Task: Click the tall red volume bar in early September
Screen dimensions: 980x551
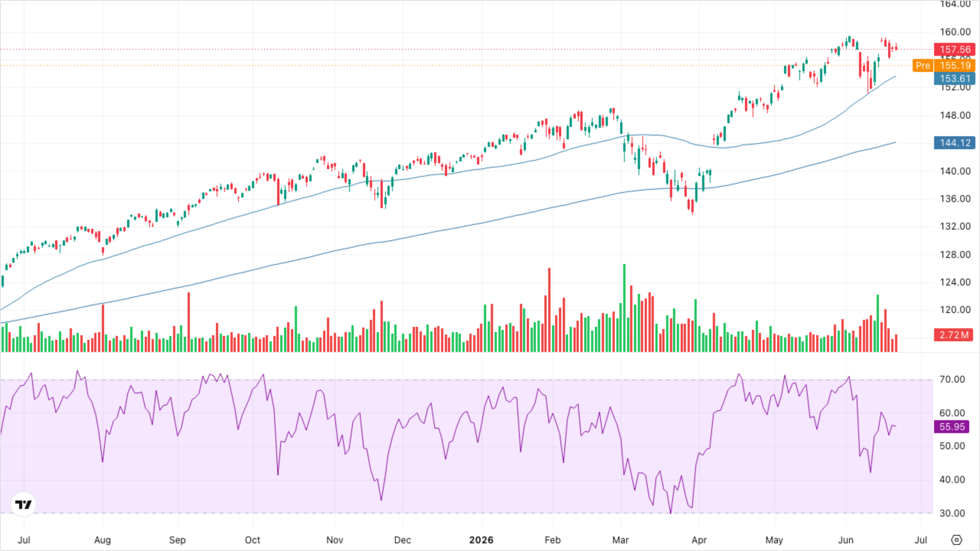Action: pyautogui.click(x=189, y=322)
